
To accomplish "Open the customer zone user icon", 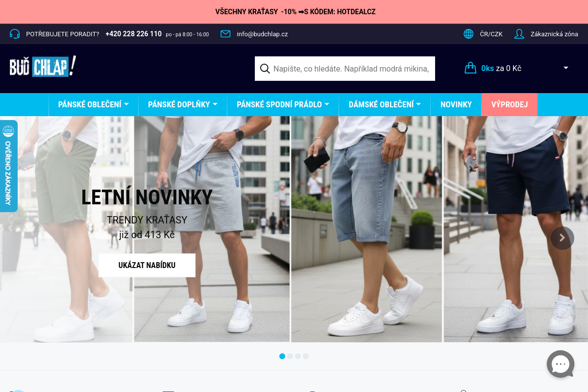I will [519, 34].
